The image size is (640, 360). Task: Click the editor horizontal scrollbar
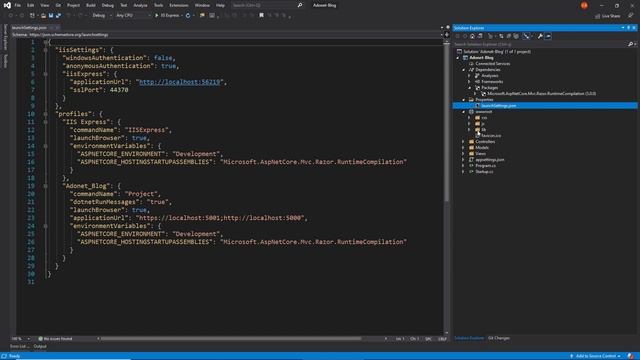[x=231, y=338]
